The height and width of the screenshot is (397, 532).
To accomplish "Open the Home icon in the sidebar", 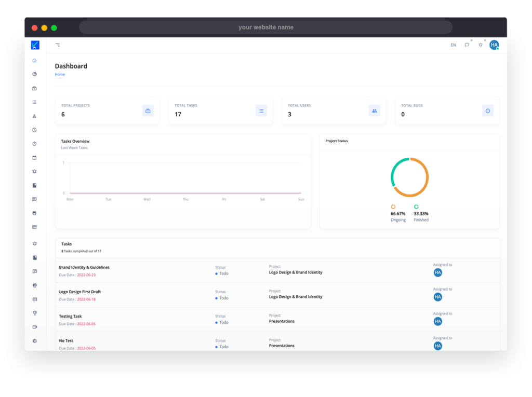I will (35, 60).
